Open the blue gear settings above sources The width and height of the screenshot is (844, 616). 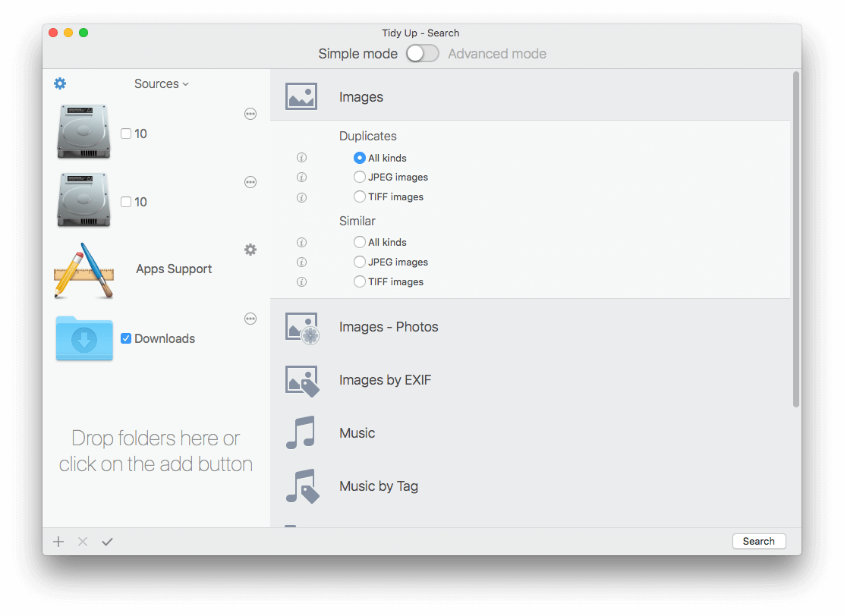(60, 83)
